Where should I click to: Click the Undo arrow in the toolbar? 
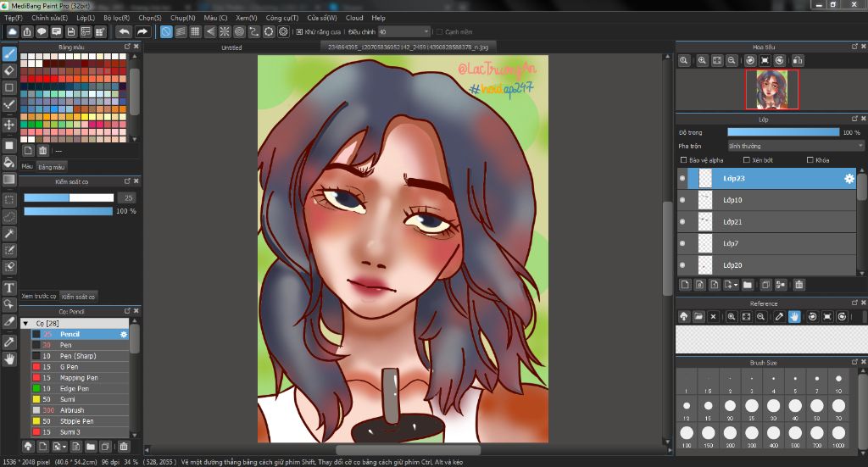tap(125, 31)
